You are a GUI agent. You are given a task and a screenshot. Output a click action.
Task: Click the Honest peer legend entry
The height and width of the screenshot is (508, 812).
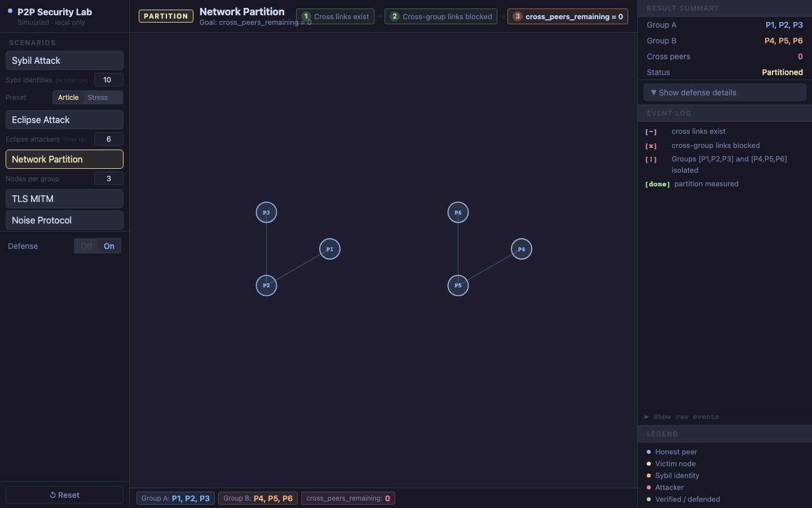tap(672, 452)
